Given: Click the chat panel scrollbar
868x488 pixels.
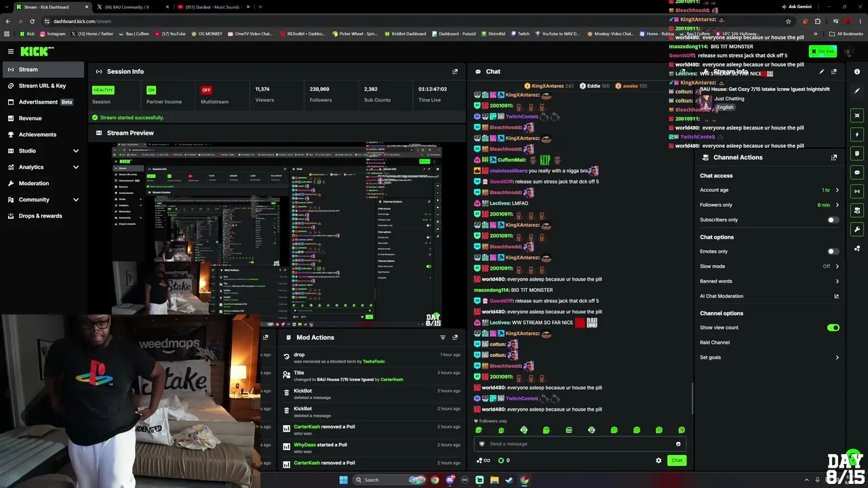Looking at the screenshot, I should pyautogui.click(x=692, y=398).
